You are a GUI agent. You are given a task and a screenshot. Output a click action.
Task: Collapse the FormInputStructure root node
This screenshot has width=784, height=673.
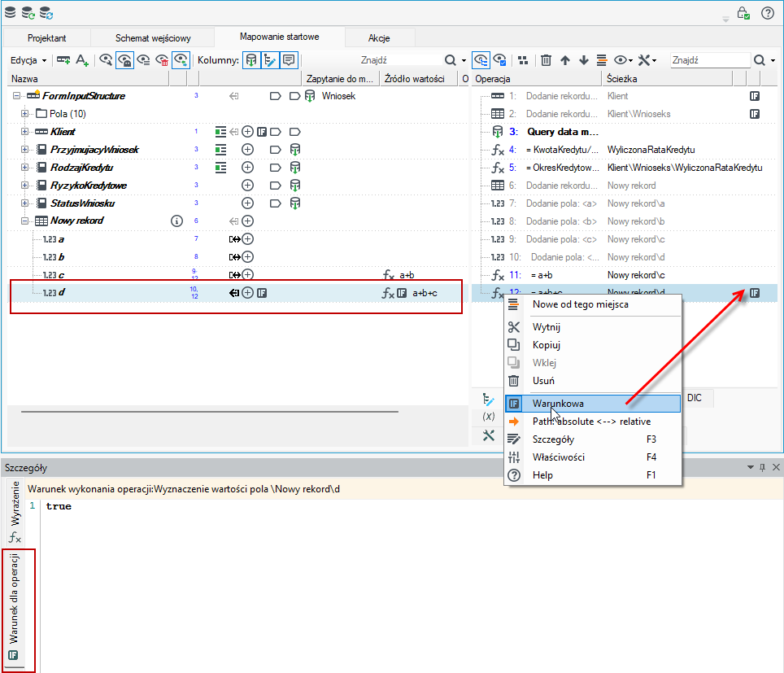(16, 95)
